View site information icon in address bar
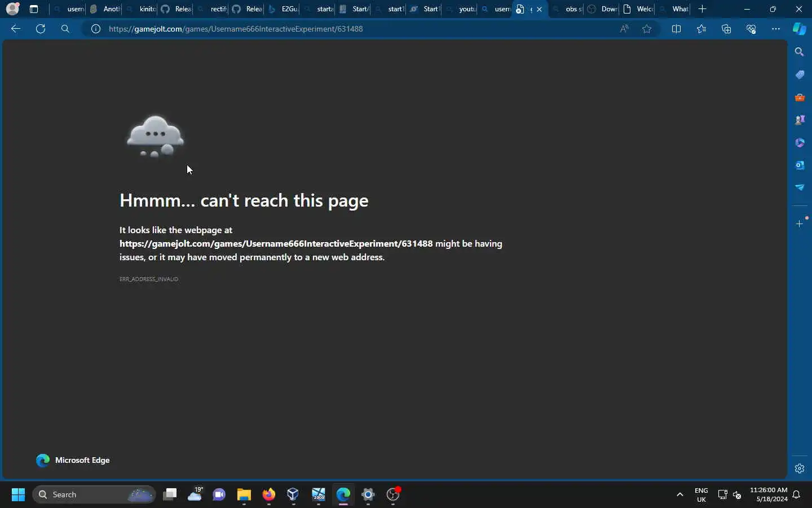 [x=96, y=29]
